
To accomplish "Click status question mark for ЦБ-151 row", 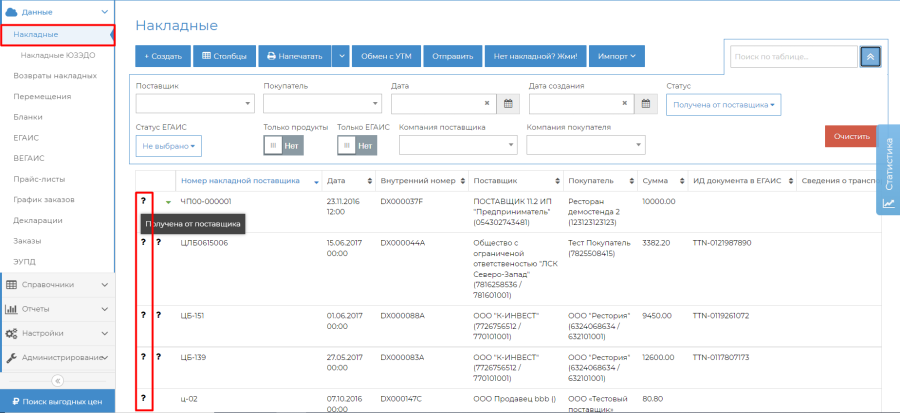I will (x=144, y=314).
